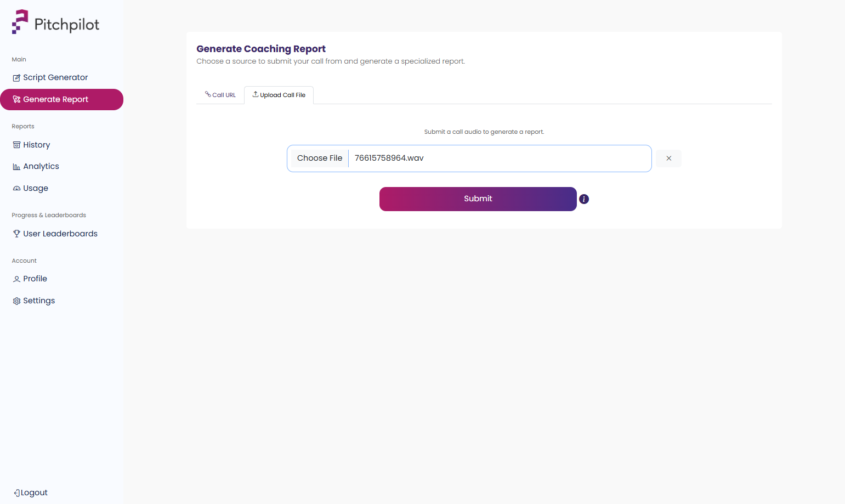
Task: Click the Settings gear icon
Action: click(x=16, y=301)
